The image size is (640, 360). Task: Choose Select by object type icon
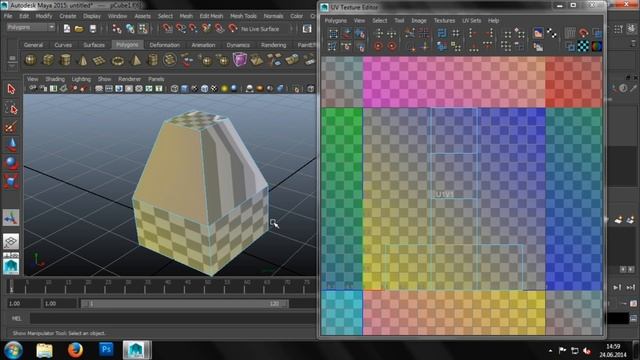point(130,28)
